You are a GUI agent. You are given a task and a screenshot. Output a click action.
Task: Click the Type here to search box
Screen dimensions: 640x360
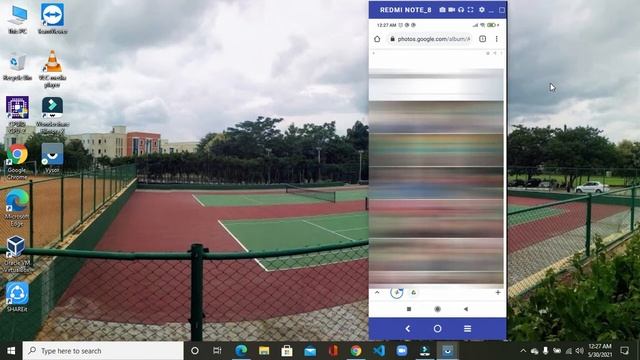click(x=103, y=351)
